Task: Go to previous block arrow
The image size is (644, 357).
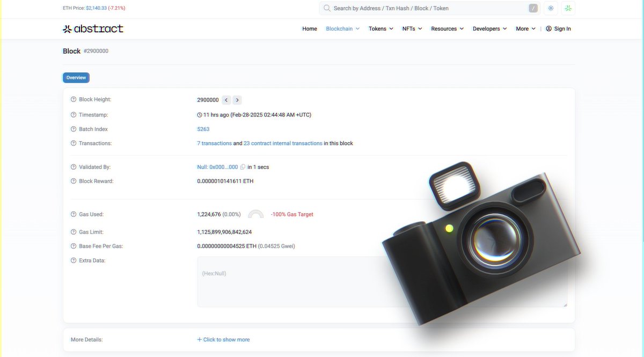Action: 226,100
